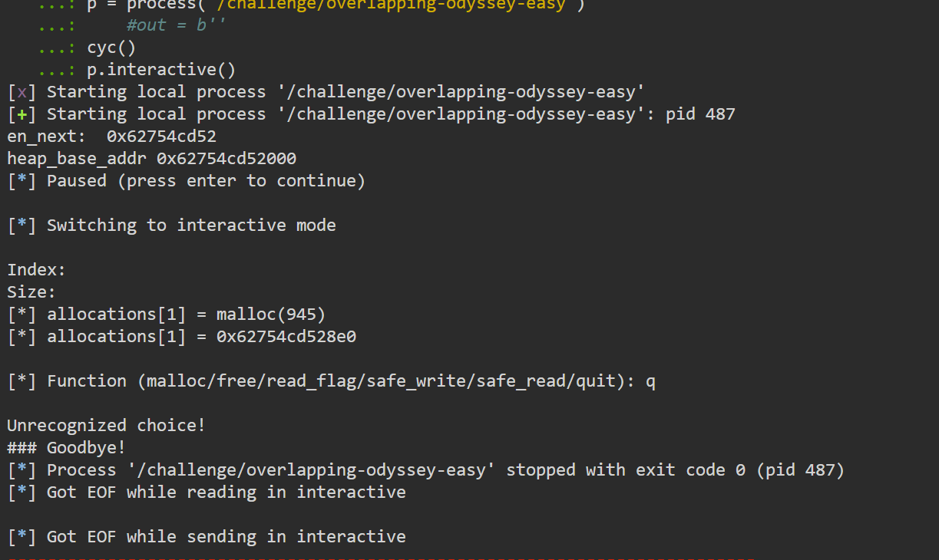Select the 'en_next: 0x62754cd52' line
This screenshot has width=939, height=560.
point(112,137)
